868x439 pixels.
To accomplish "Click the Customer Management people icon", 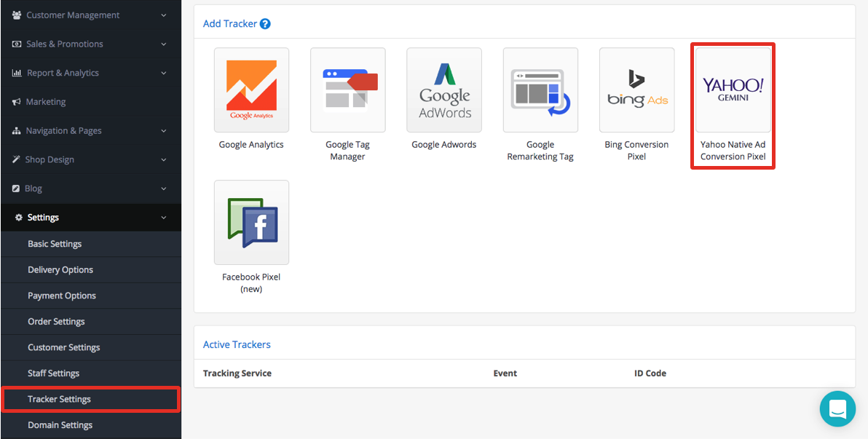I will tap(16, 15).
